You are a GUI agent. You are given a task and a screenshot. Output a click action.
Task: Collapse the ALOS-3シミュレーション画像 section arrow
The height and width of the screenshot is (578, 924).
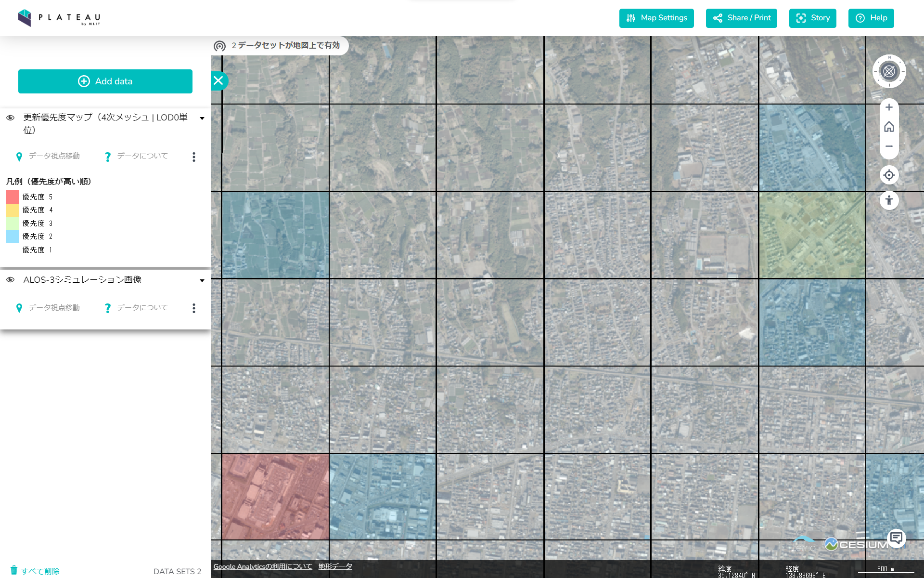tap(202, 281)
